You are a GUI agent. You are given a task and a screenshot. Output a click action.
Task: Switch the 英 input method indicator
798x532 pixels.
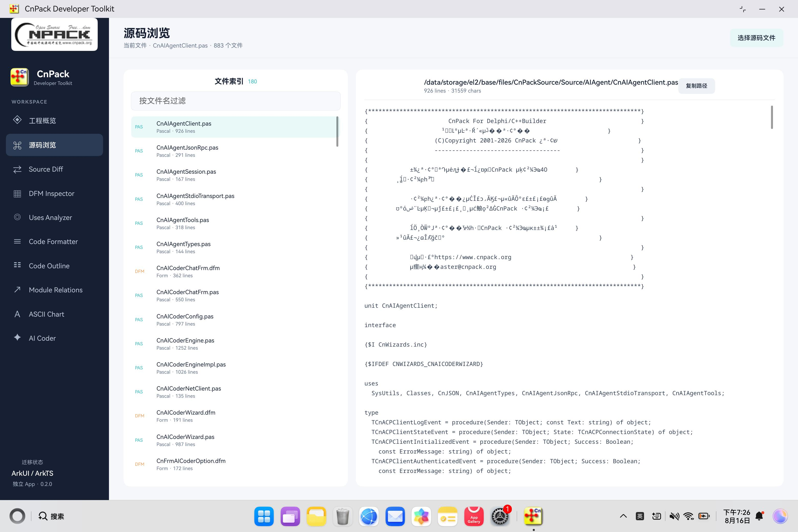tap(640, 516)
